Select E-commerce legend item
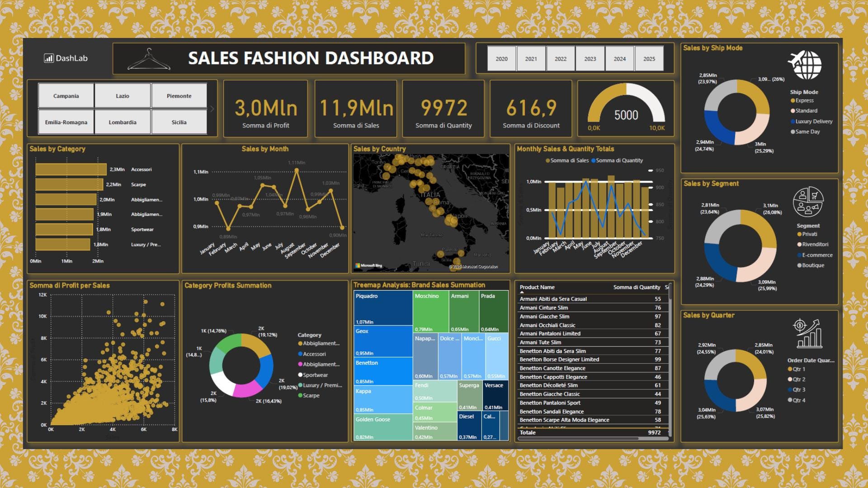The image size is (868, 488). point(815,255)
